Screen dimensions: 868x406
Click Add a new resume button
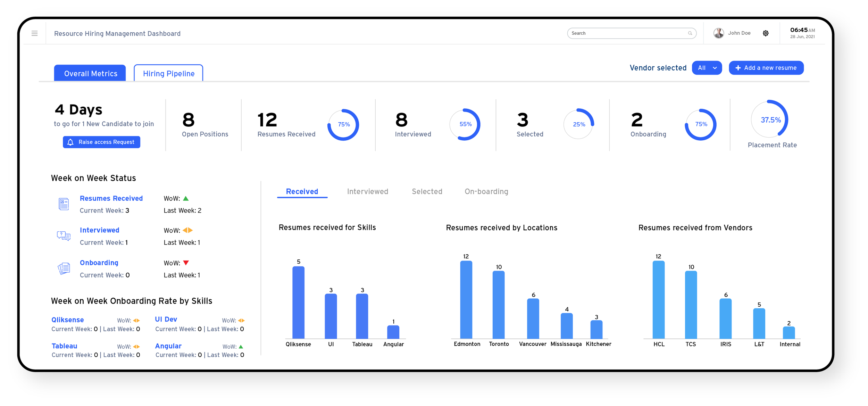pyautogui.click(x=766, y=68)
